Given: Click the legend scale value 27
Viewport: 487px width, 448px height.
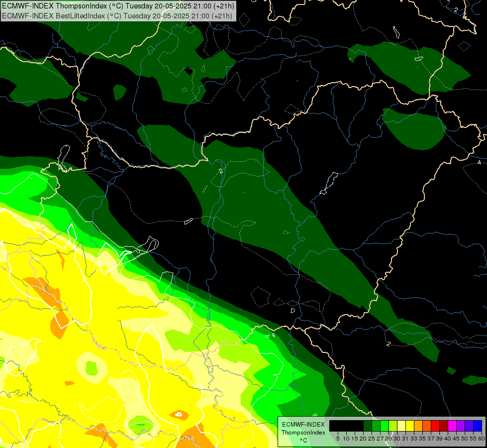Looking at the screenshot, I should tap(380, 439).
